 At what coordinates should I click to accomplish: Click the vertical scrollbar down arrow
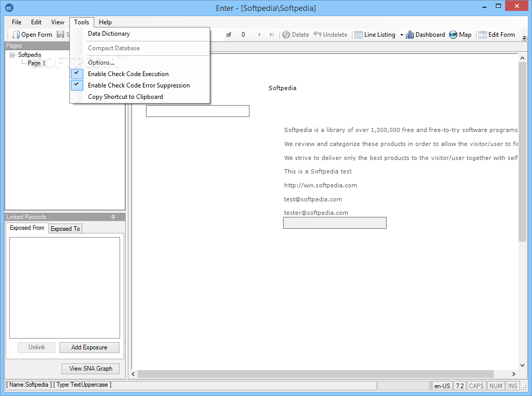click(x=522, y=365)
